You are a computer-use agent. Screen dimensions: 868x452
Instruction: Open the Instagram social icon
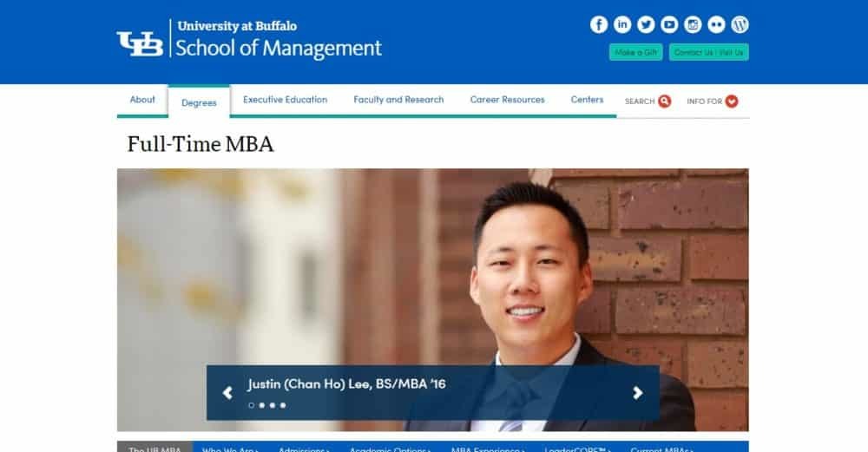[693, 24]
